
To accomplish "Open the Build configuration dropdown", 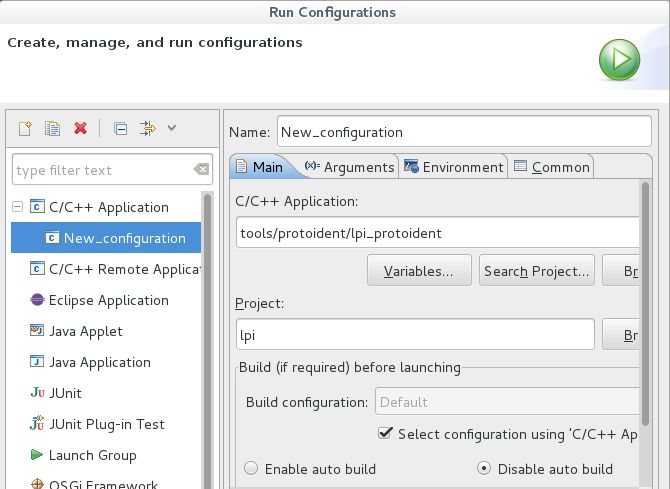I will [507, 402].
